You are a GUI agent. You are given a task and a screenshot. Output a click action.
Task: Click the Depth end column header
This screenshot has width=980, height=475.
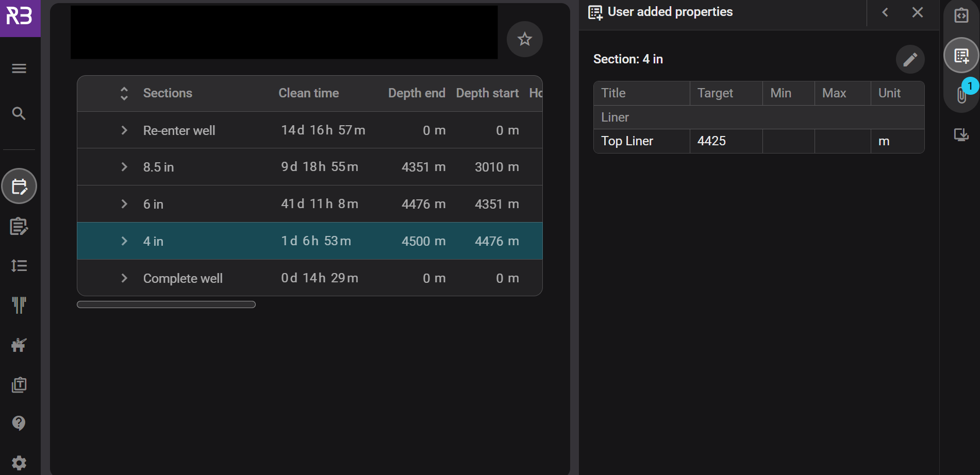coord(416,93)
